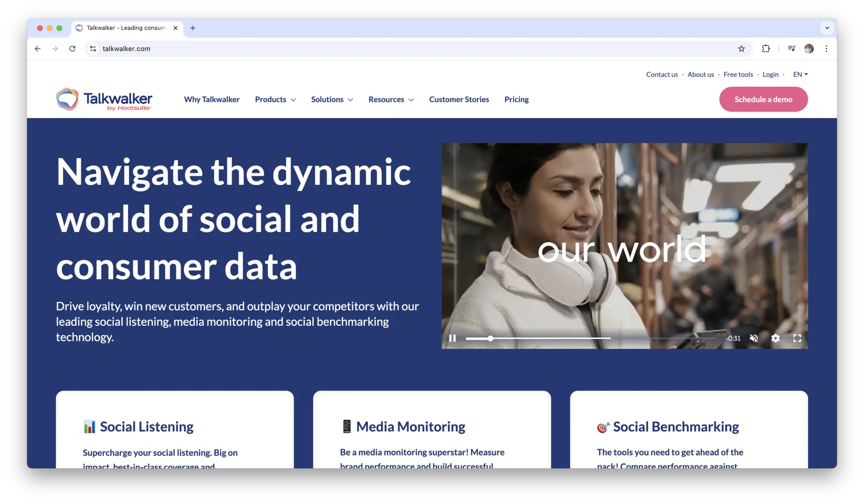Go forward to the next page
Viewport: 864px width, 504px height.
[55, 49]
